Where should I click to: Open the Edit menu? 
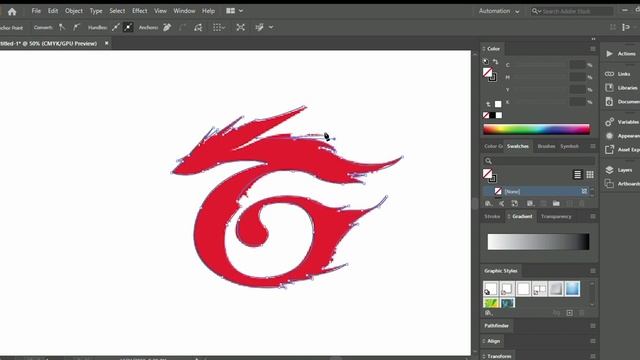coord(53,11)
